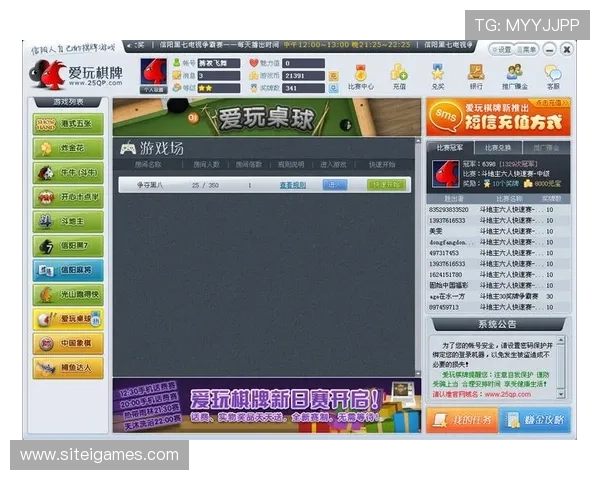This screenshot has width=600, height=480.
Task: Select 中国象棋 game in list
Action: tap(68, 343)
